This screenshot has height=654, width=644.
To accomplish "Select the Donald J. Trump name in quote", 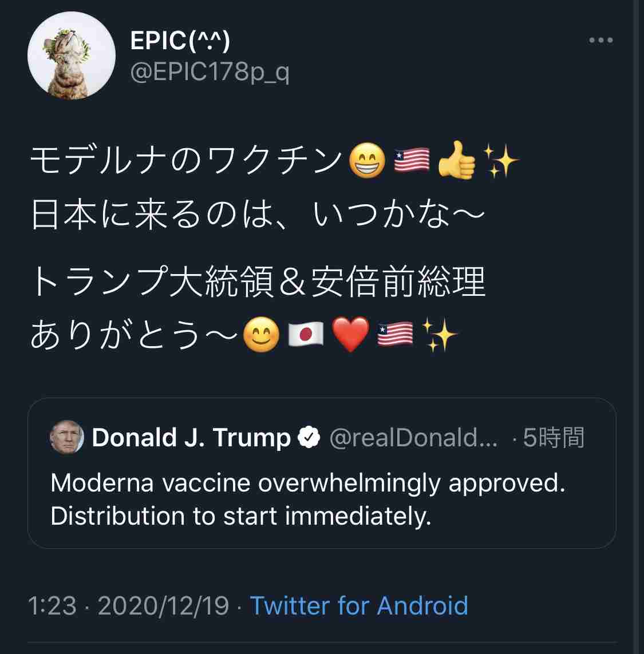I will (x=191, y=438).
